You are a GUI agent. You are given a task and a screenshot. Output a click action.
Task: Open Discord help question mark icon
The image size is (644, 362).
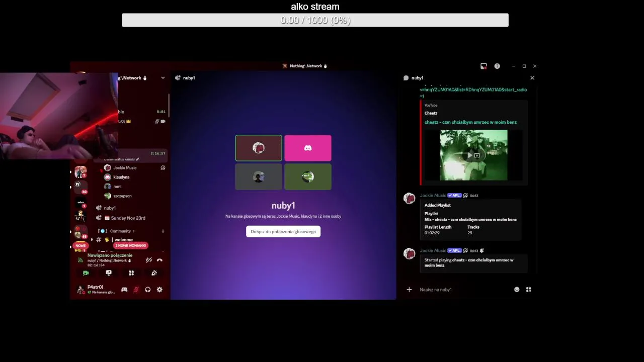497,66
